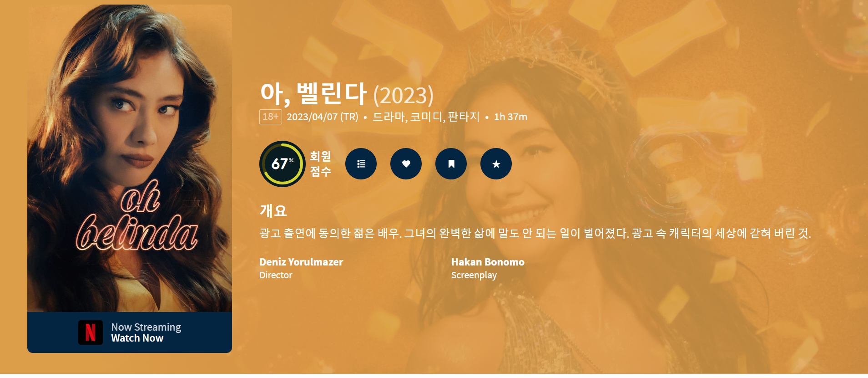Click the 개요 overview heading
Image resolution: width=868 pixels, height=378 pixels.
273,210
